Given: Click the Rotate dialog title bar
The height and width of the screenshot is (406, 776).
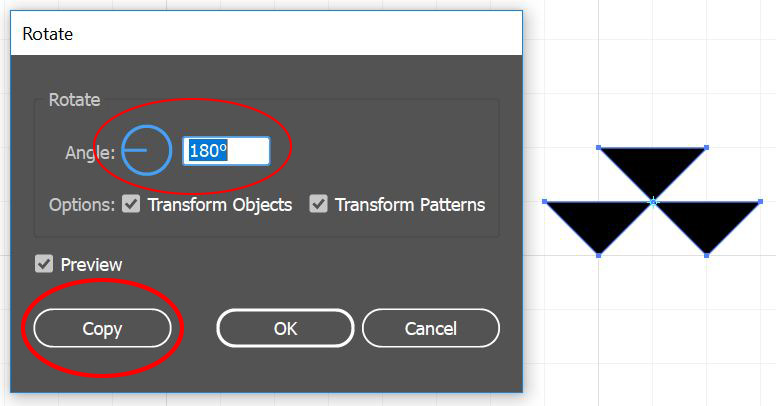Looking at the screenshot, I should (266, 34).
